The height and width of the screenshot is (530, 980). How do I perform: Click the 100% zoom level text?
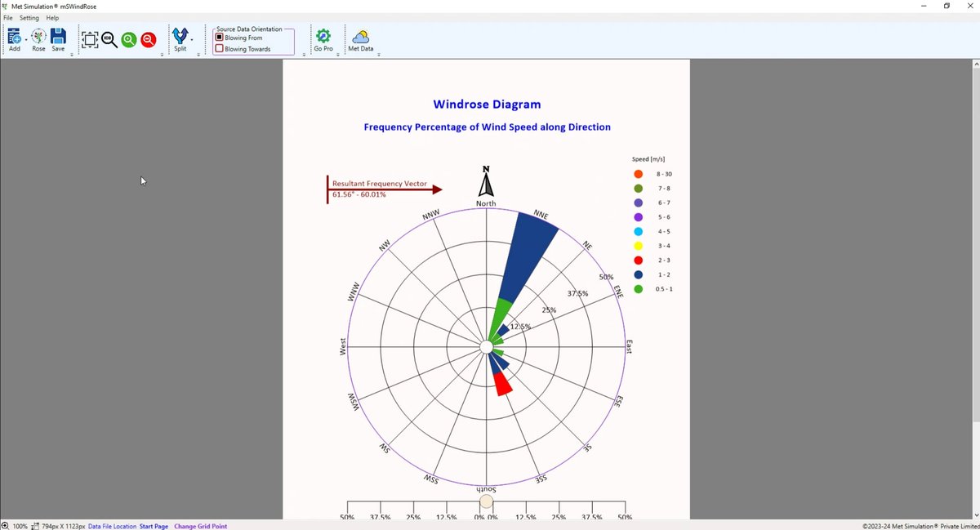tap(20, 527)
